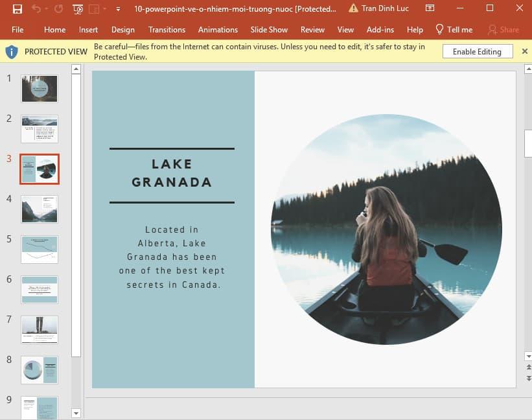Click the Protected View info shield icon
Viewport: 532px width, 420px height.
click(11, 51)
